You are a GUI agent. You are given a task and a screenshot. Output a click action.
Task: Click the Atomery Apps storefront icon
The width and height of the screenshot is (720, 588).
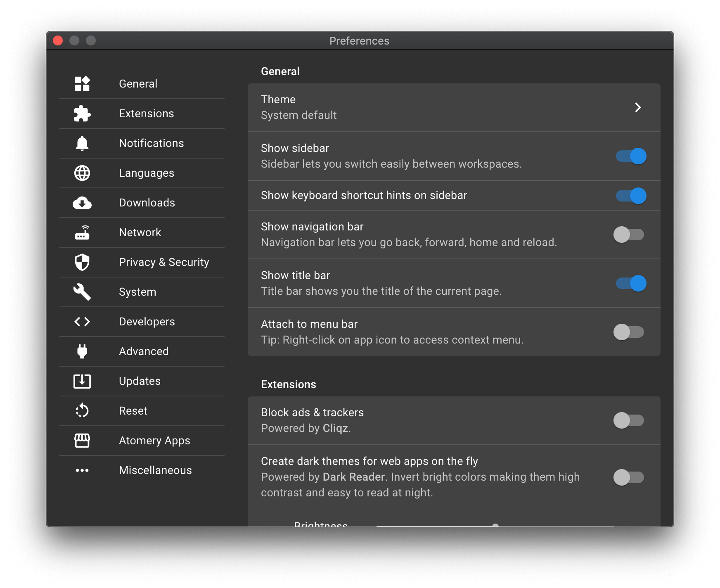click(82, 441)
